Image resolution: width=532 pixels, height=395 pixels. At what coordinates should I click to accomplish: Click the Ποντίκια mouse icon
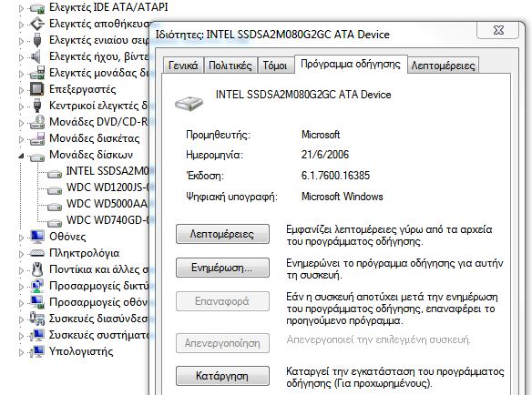37,269
